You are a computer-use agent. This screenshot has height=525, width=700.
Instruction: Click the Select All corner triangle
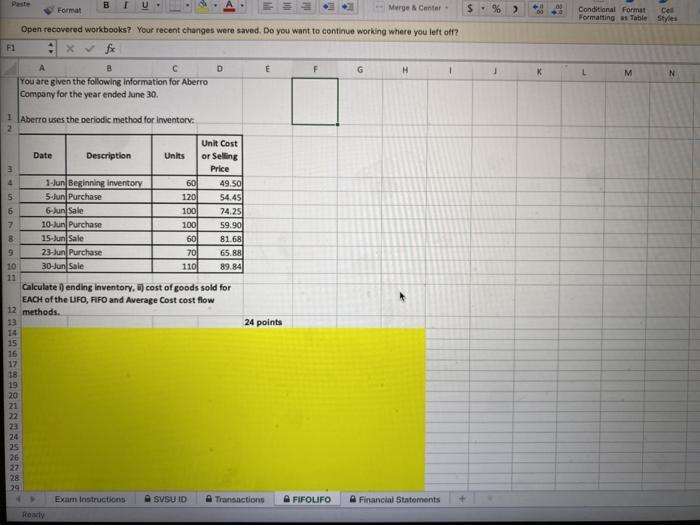[x=10, y=67]
